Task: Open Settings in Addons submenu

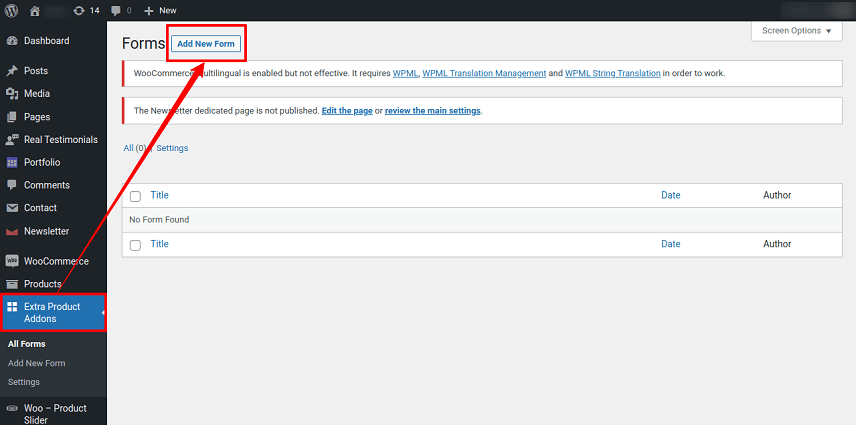Action: 24,382
